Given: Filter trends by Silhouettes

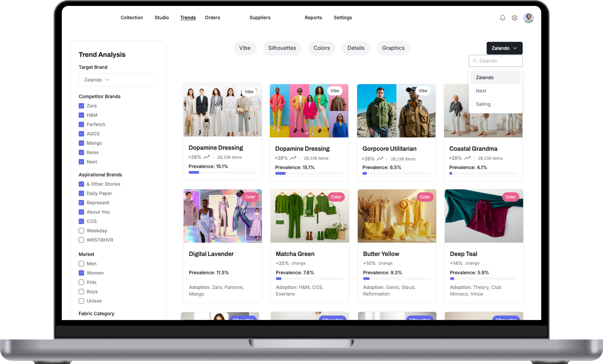Looking at the screenshot, I should [x=282, y=48].
